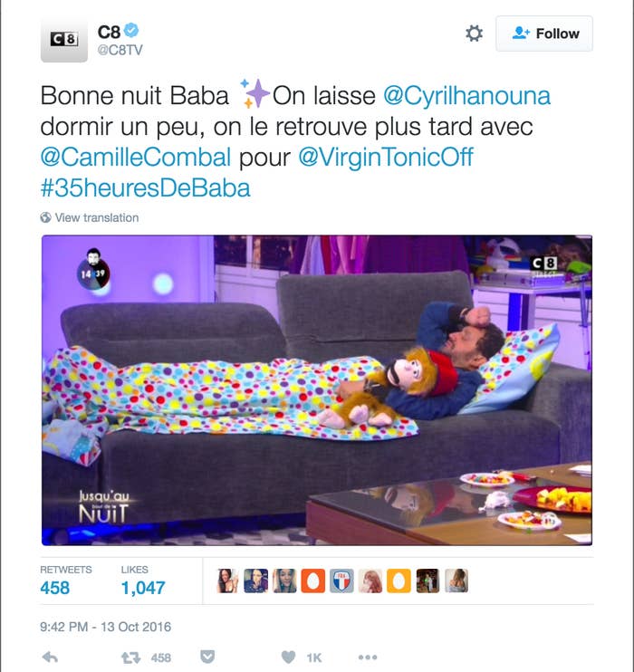Click the first liker's avatar thumbnail

(227, 581)
